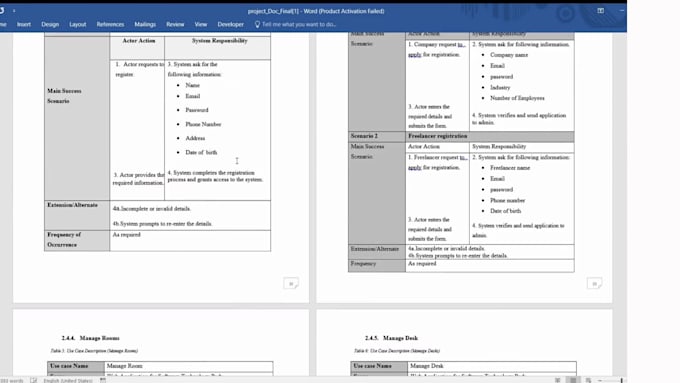This screenshot has height=383, width=680.
Task: Click the 'Name' bullet item
Action: tap(193, 85)
